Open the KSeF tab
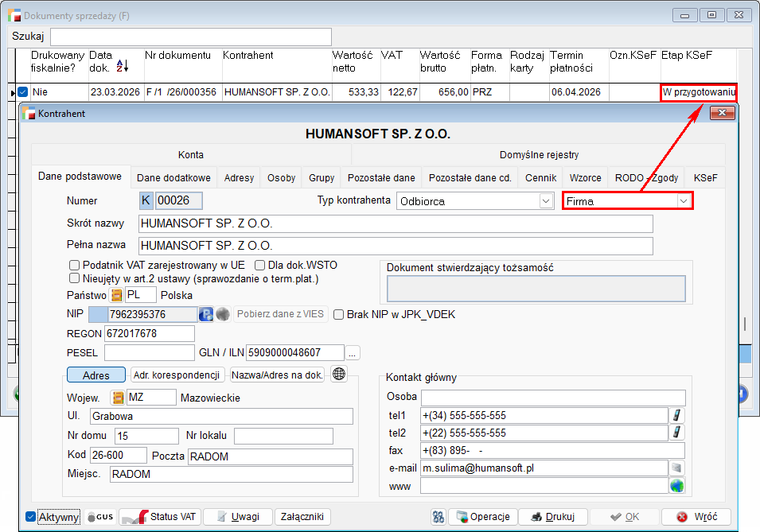 point(706,178)
